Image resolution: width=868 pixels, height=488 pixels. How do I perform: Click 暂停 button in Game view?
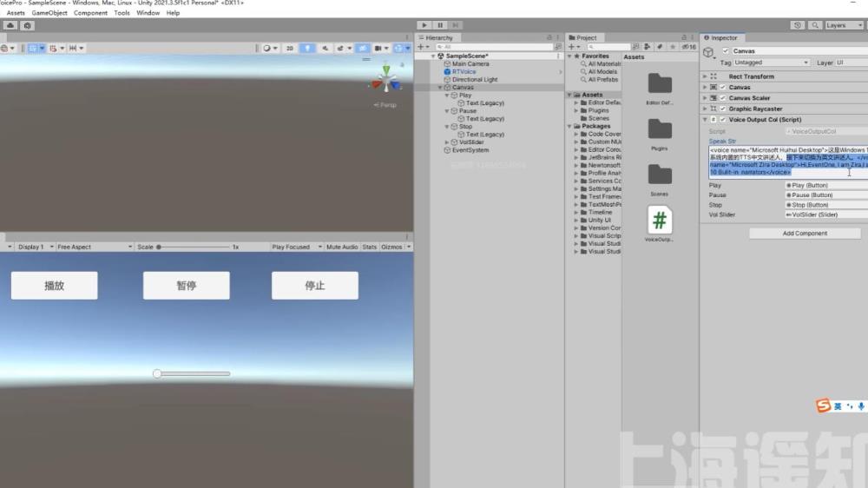pyautogui.click(x=186, y=286)
